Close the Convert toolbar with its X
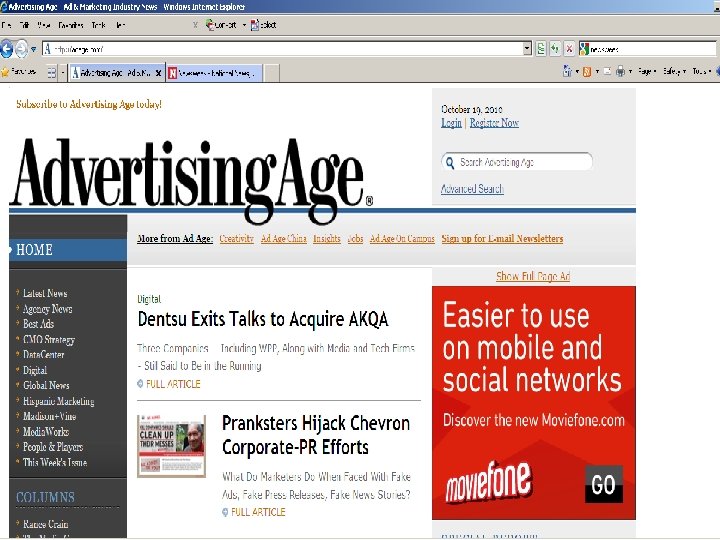 pyautogui.click(x=195, y=25)
